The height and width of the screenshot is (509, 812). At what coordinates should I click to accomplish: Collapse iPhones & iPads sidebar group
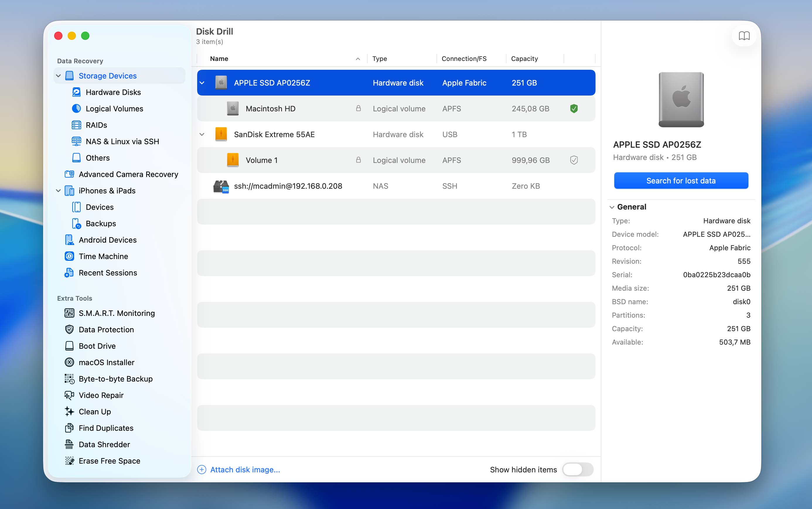[58, 190]
